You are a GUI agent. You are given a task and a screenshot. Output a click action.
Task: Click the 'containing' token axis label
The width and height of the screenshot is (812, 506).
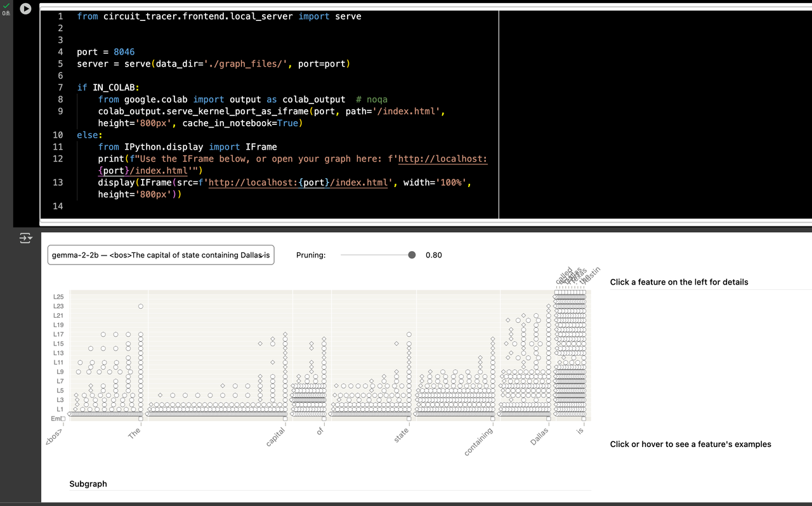479,441
